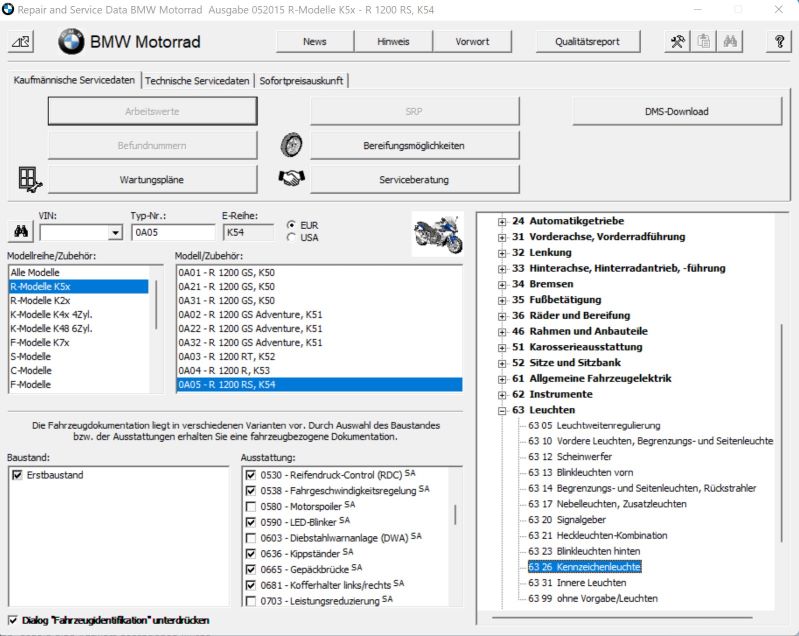This screenshot has width=799, height=636.
Task: Open 63 21 Heckleuchten-Kombination item
Action: coord(598,536)
